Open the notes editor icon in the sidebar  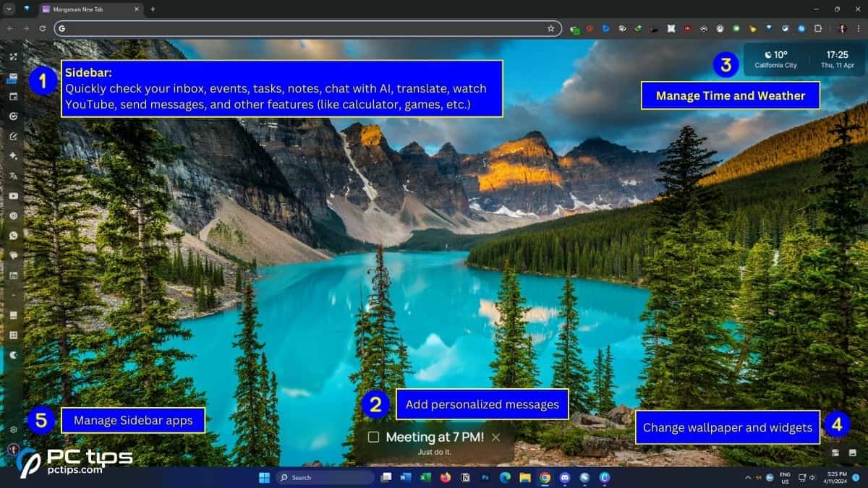click(13, 136)
